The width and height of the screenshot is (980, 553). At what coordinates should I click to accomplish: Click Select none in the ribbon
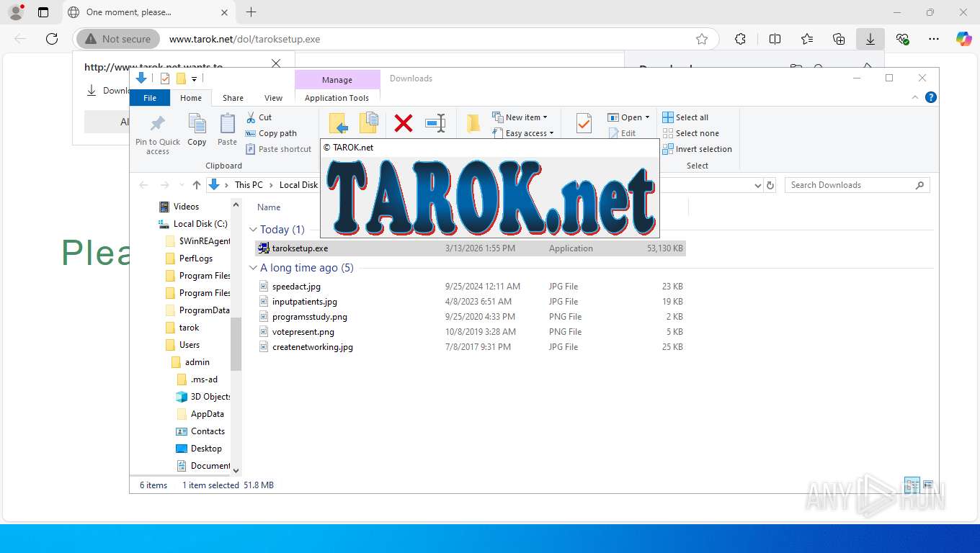pyautogui.click(x=690, y=133)
